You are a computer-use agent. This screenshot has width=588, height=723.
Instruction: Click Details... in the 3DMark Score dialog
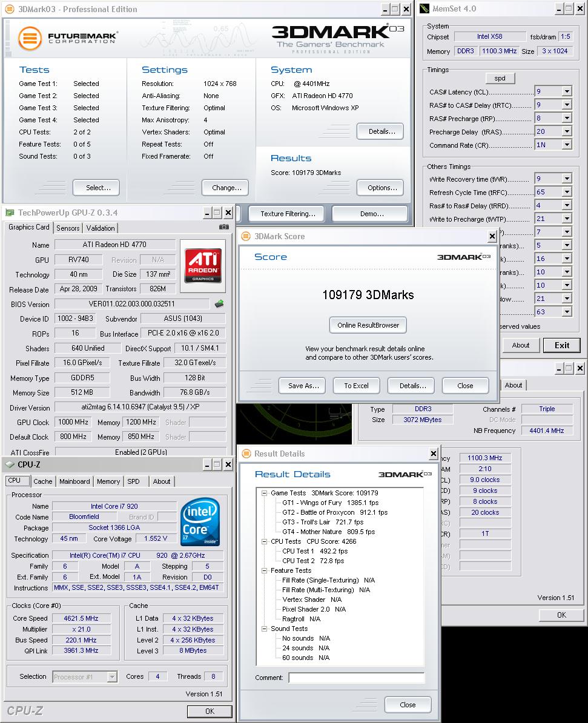411,386
